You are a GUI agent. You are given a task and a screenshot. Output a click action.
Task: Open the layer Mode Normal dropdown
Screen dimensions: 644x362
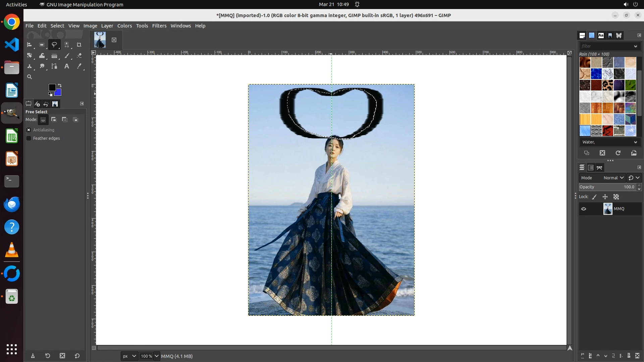(613, 178)
